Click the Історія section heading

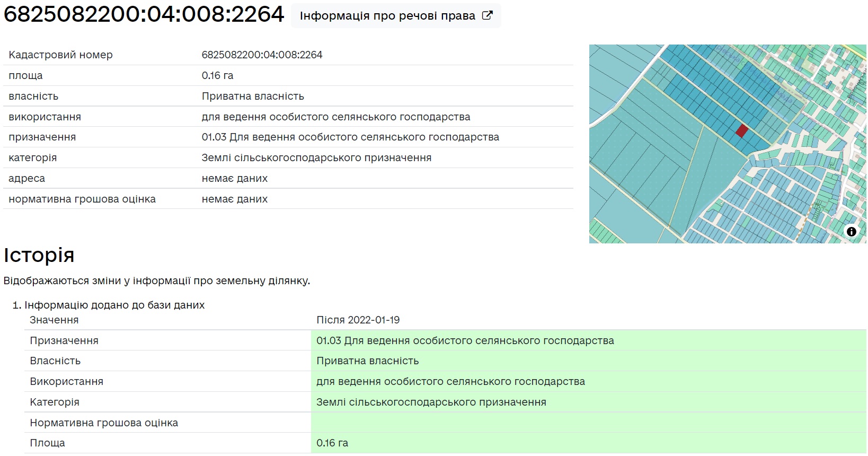click(39, 255)
